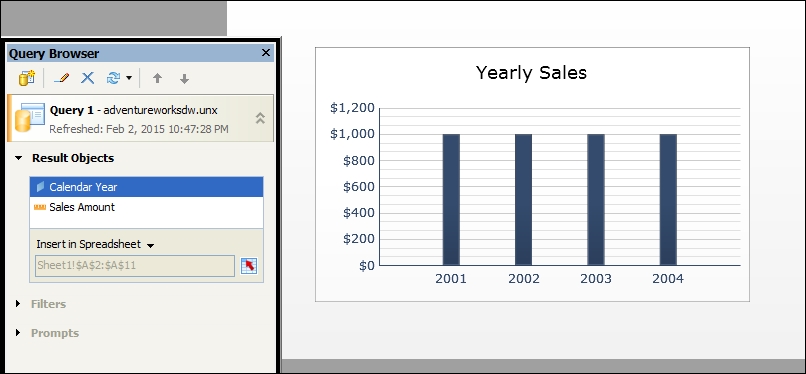Open the Refresh dropdown arrow

point(129,78)
